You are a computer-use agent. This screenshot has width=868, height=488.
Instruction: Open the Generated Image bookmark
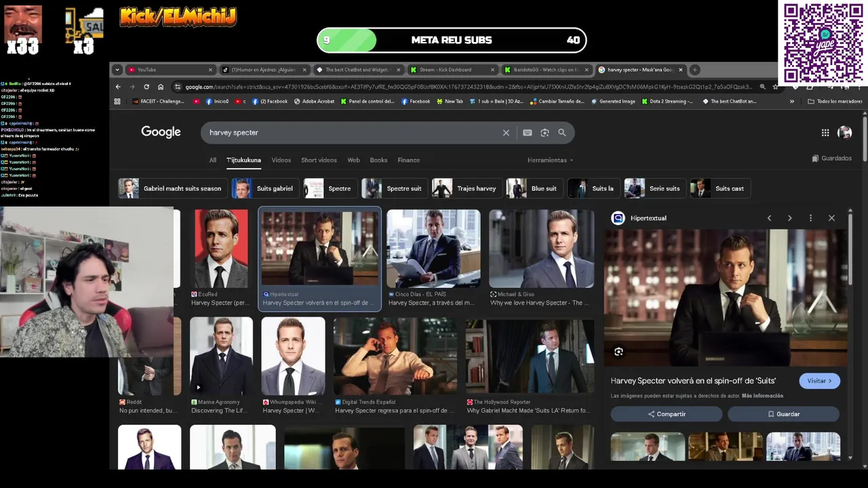[613, 101]
